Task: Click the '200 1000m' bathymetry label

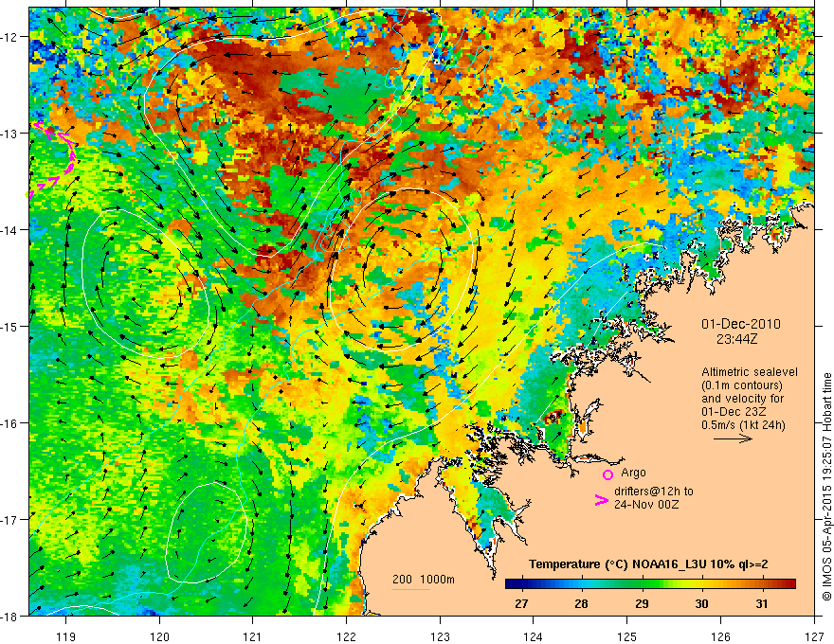Action: (x=424, y=580)
